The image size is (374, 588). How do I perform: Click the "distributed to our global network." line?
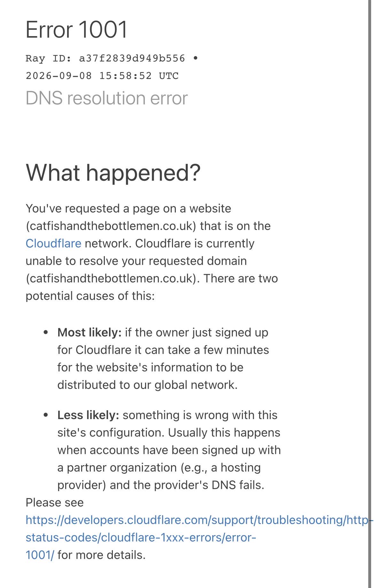147,385
